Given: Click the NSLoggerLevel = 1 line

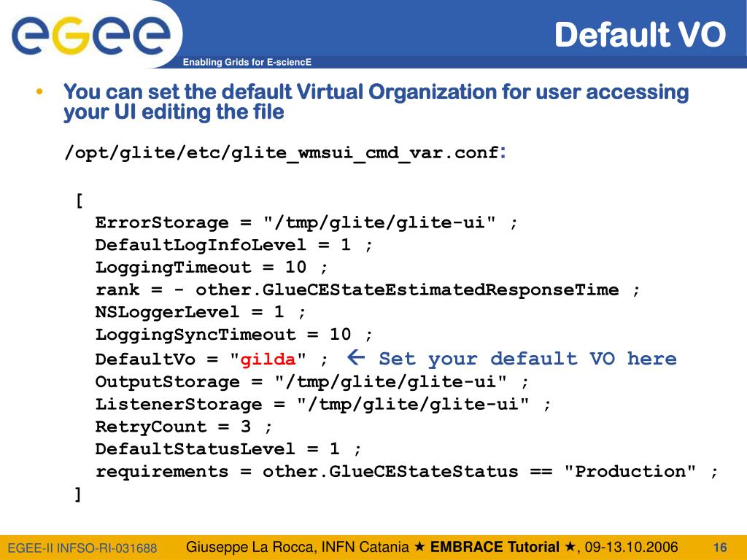Looking at the screenshot, I should click(201, 312).
